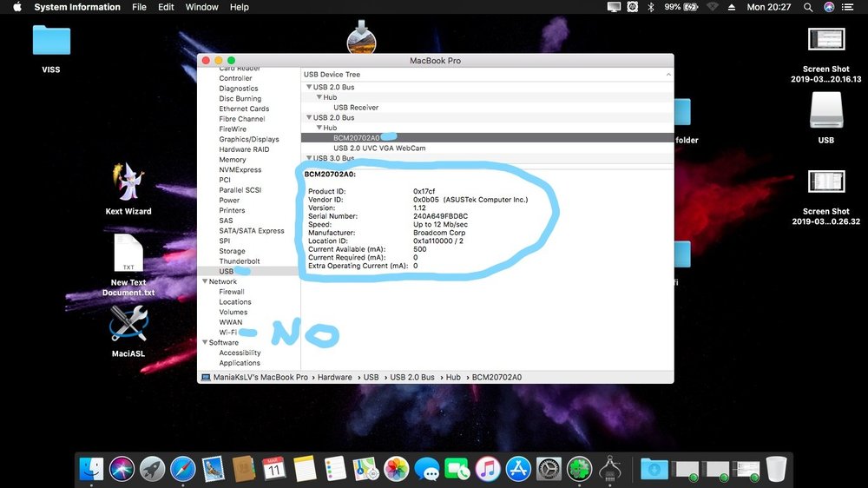The height and width of the screenshot is (488, 868).
Task: Open the Apple menu
Action: tap(17, 7)
